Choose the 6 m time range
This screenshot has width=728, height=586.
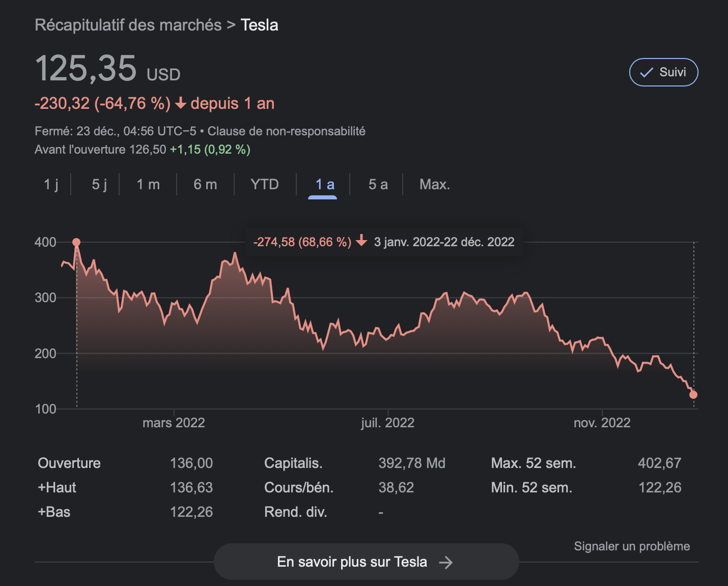pyautogui.click(x=205, y=184)
